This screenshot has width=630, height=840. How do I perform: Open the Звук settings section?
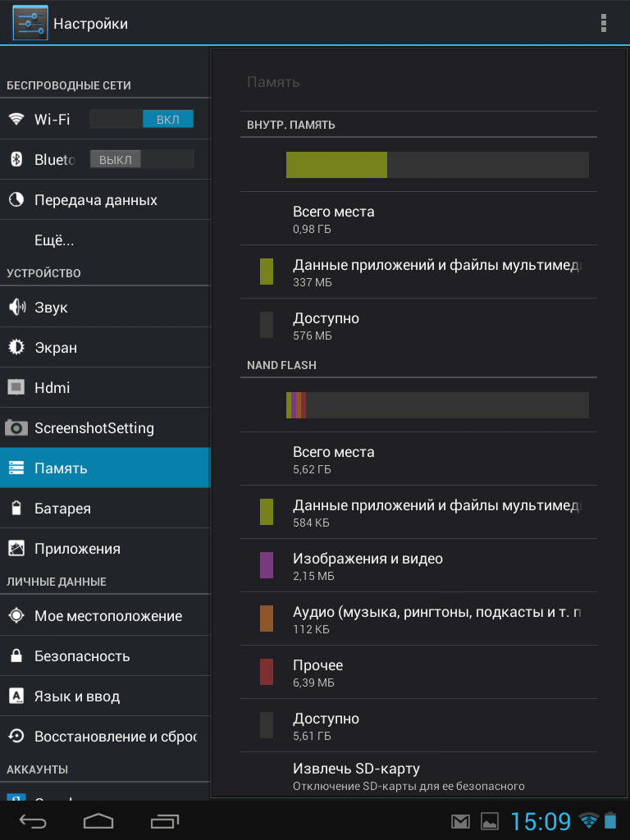51,308
